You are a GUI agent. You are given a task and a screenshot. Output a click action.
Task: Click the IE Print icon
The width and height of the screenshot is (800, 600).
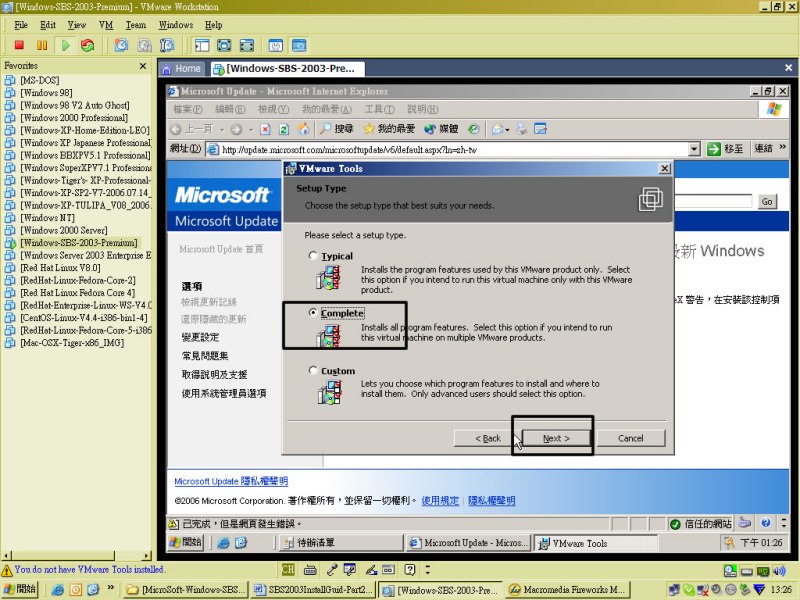click(521, 129)
